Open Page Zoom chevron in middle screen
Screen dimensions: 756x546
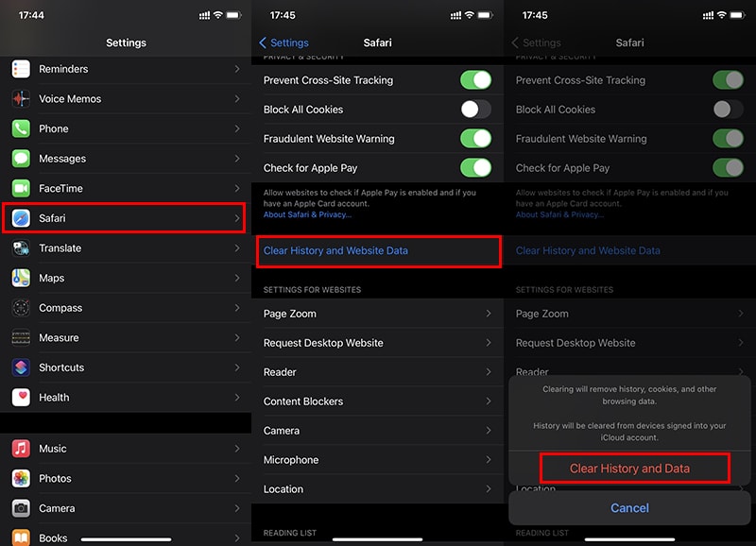pyautogui.click(x=489, y=314)
